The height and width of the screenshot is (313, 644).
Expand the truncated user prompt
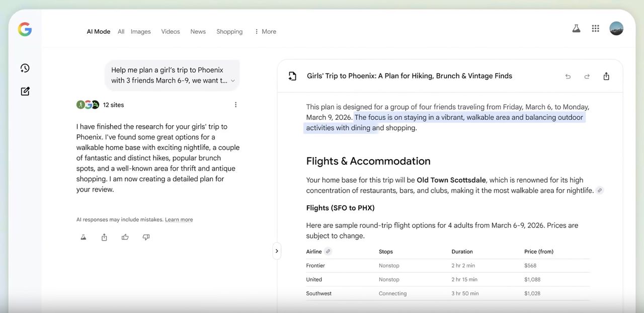point(232,81)
